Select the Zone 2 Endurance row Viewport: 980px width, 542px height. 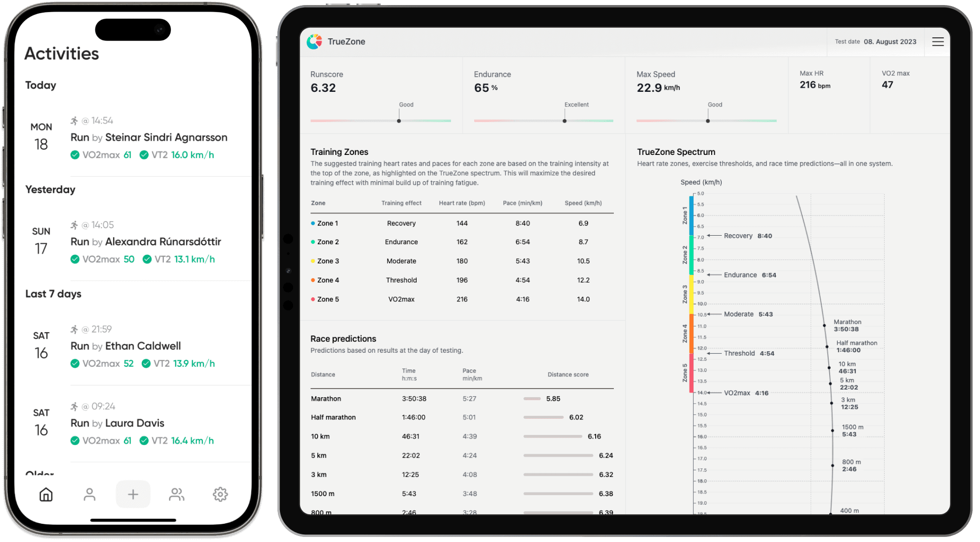[462, 242]
